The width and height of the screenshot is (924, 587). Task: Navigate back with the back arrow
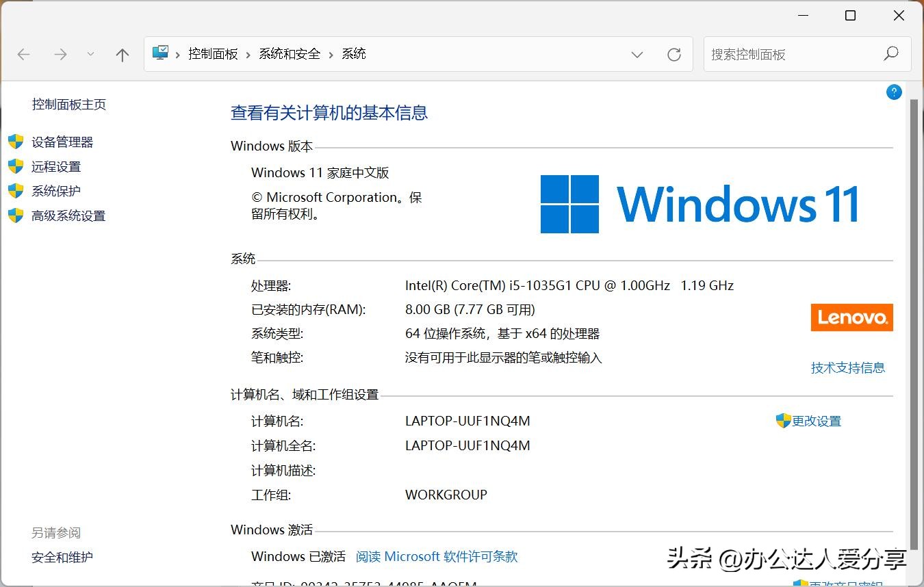click(23, 54)
